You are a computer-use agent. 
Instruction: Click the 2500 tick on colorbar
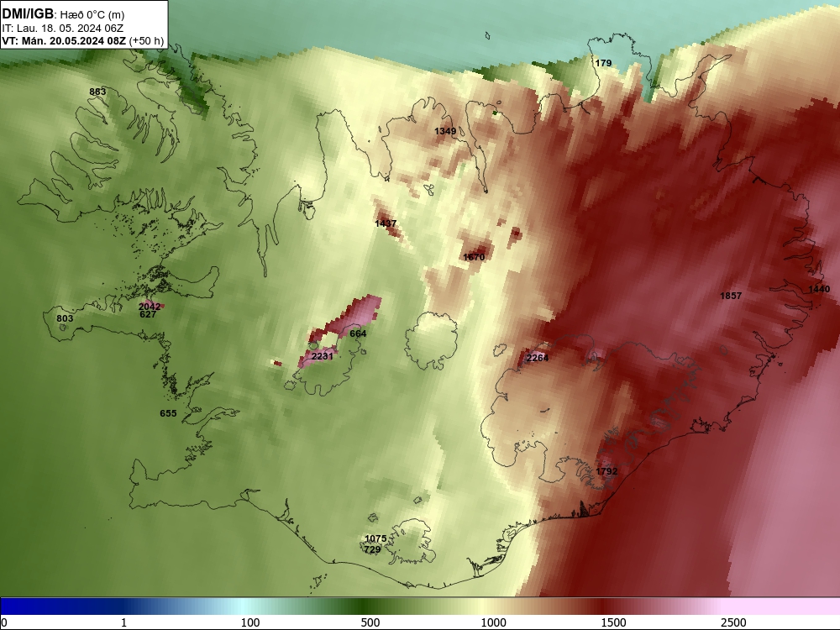[733, 622]
